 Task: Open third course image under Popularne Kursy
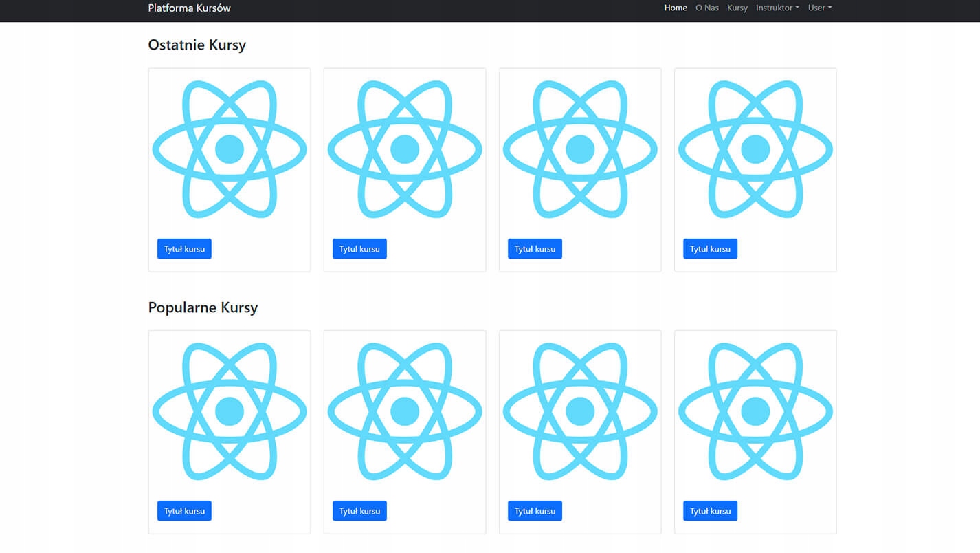click(580, 411)
